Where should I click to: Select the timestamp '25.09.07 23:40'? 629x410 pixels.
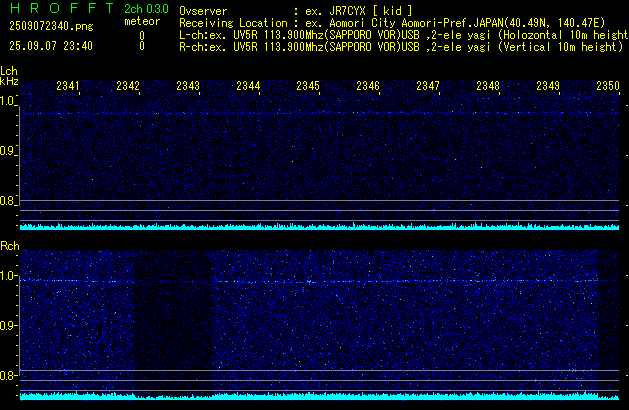51,46
